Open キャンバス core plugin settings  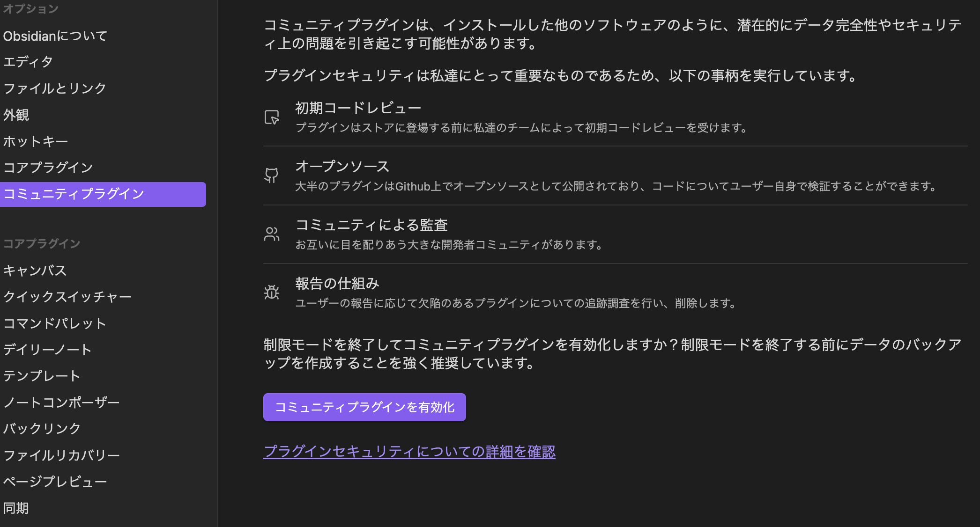(x=35, y=271)
